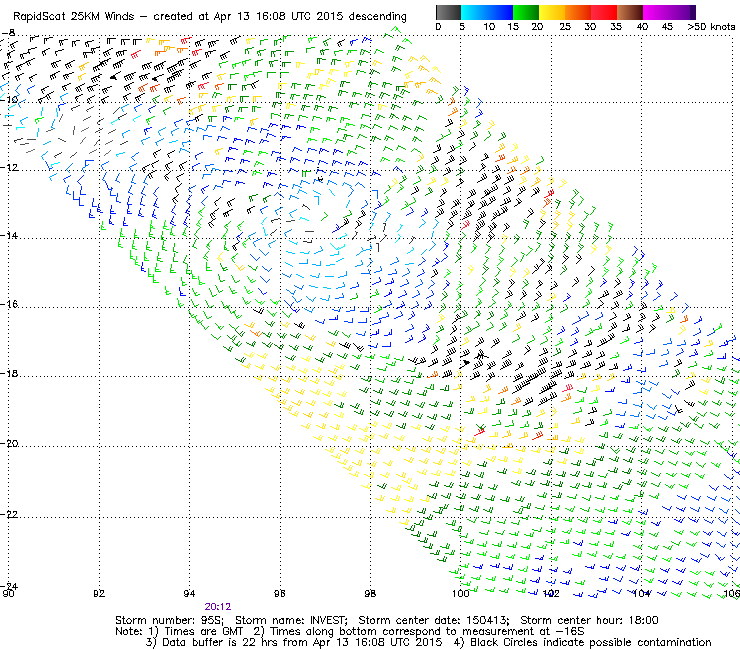Click the '15' label under the color legend
This screenshot has width=740, height=650.
(x=513, y=27)
